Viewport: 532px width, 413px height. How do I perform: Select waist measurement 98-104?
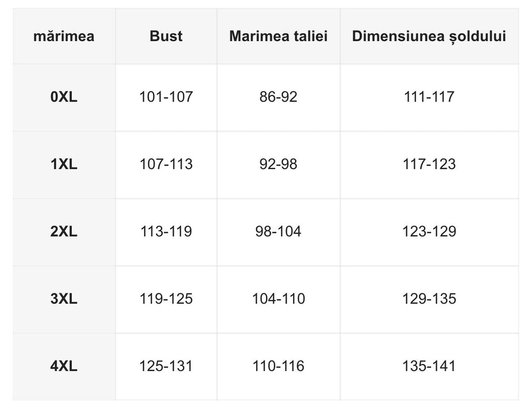(x=278, y=231)
